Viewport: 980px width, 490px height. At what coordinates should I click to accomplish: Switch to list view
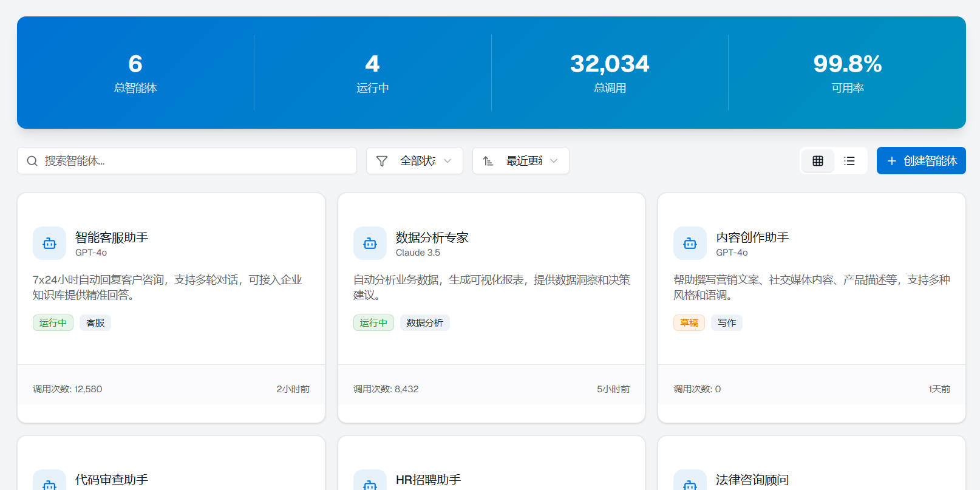click(849, 161)
